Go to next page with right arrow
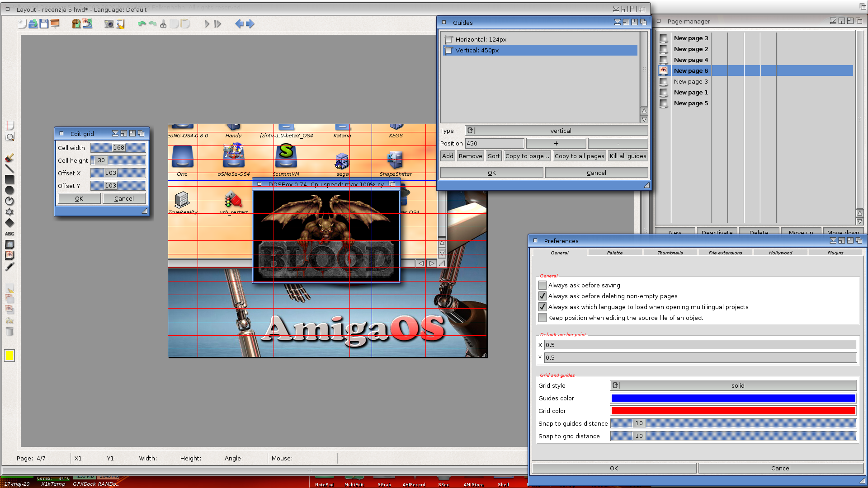 [x=250, y=23]
